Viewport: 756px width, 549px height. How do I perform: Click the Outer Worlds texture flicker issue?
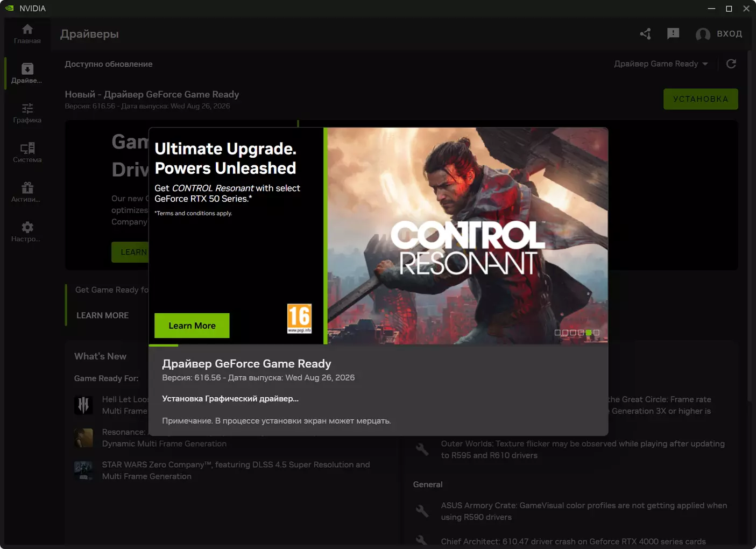583,449
